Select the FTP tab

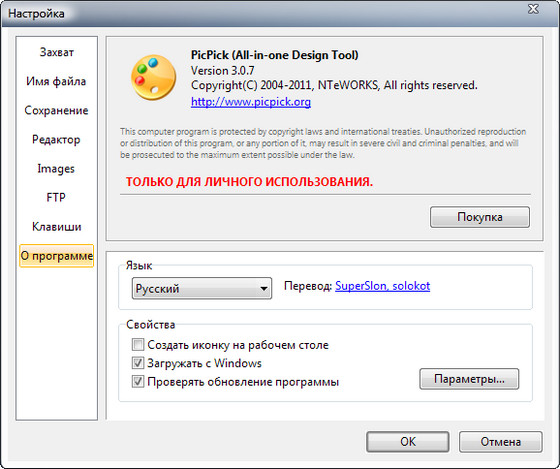56,198
